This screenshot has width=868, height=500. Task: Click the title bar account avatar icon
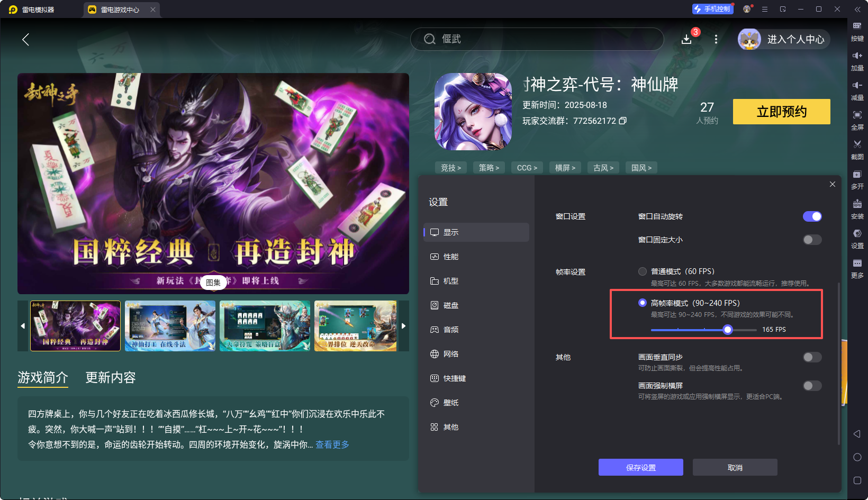pos(747,9)
